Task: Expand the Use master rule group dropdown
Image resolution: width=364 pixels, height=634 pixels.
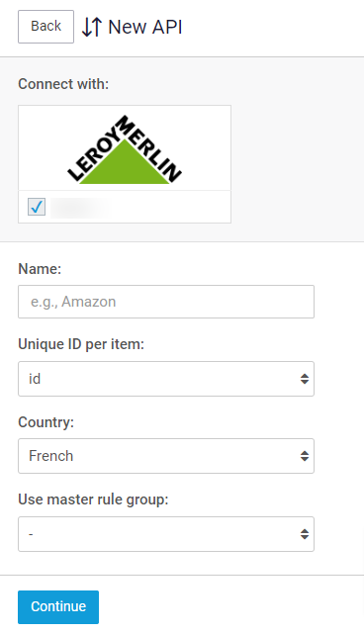Action: [x=166, y=534]
